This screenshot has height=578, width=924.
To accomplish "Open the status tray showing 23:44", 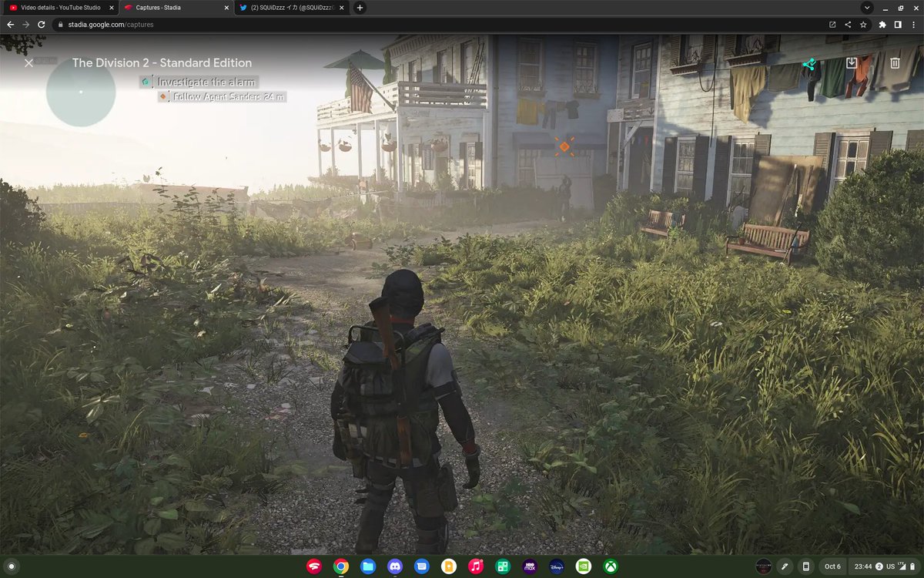I will click(x=885, y=566).
